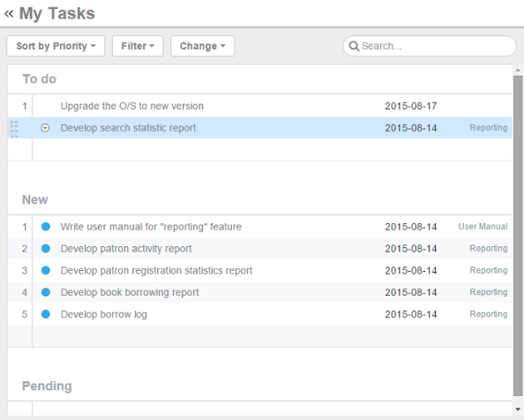This screenshot has width=524, height=420.
Task: Select the task Upgrade the O/S to new version
Action: pyautogui.click(x=132, y=106)
